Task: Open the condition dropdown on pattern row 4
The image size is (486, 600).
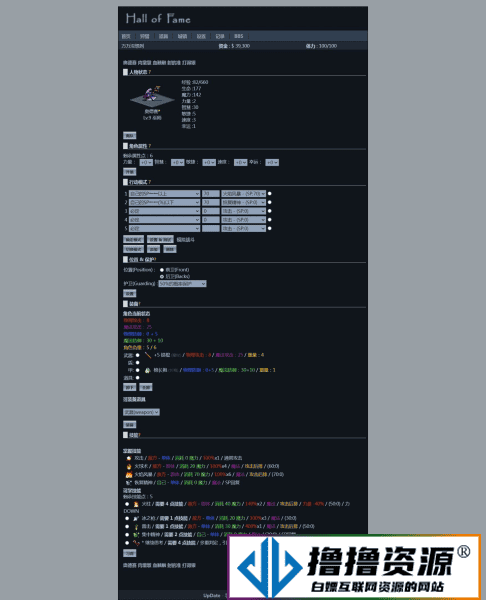Action: pyautogui.click(x=165, y=220)
